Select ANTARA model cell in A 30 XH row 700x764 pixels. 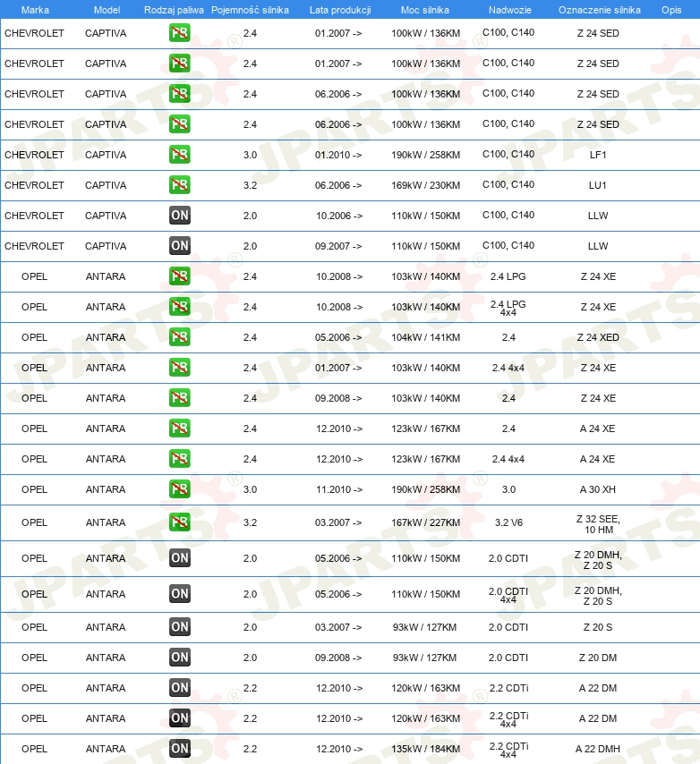106,489
